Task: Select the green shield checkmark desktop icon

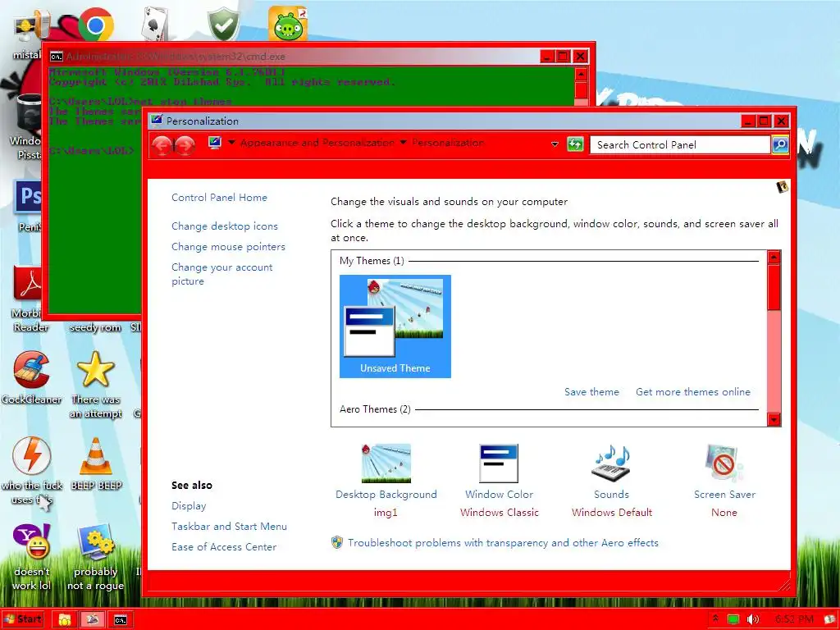Action: [x=223, y=25]
